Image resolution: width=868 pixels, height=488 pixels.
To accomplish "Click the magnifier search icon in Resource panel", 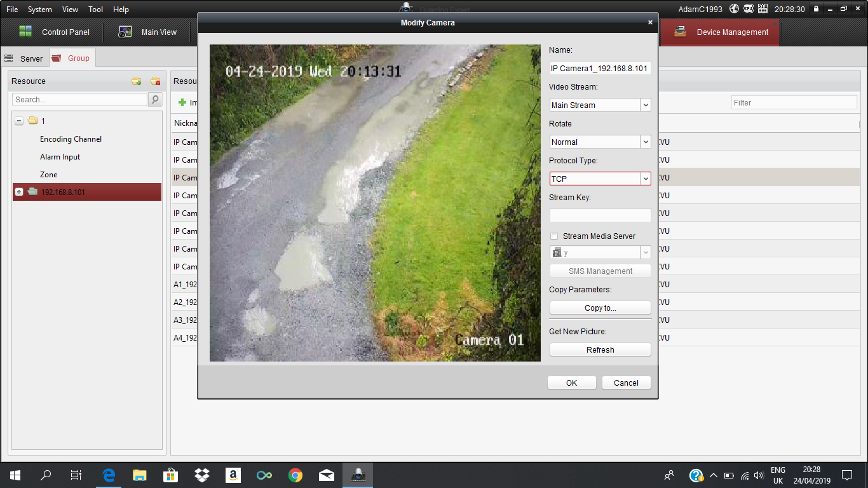I will (x=154, y=100).
